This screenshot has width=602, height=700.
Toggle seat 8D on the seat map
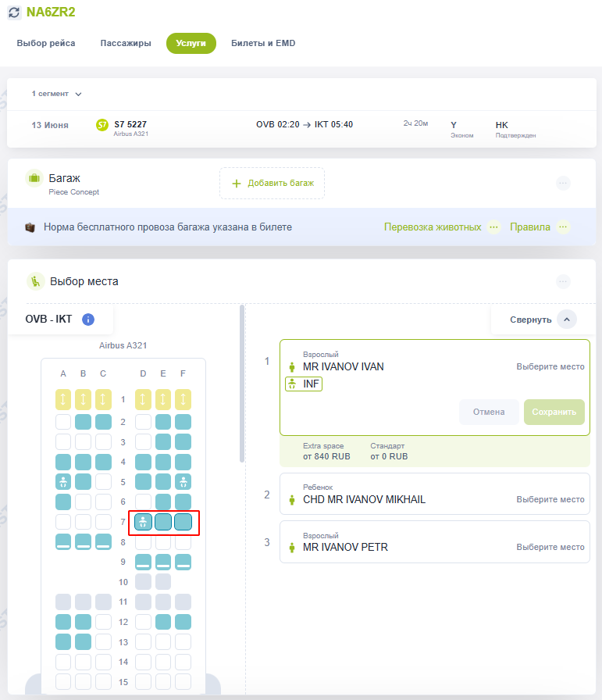click(x=143, y=542)
